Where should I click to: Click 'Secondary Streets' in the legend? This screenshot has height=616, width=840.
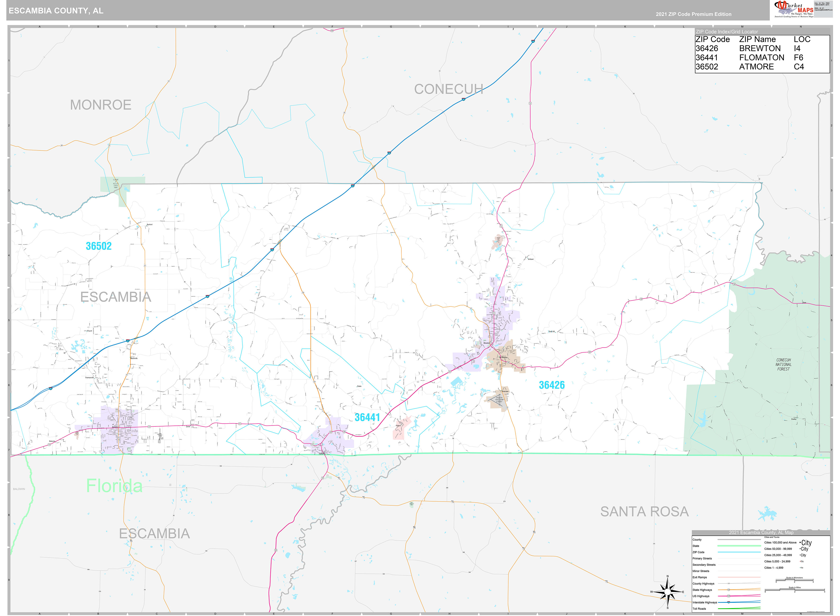point(704,565)
